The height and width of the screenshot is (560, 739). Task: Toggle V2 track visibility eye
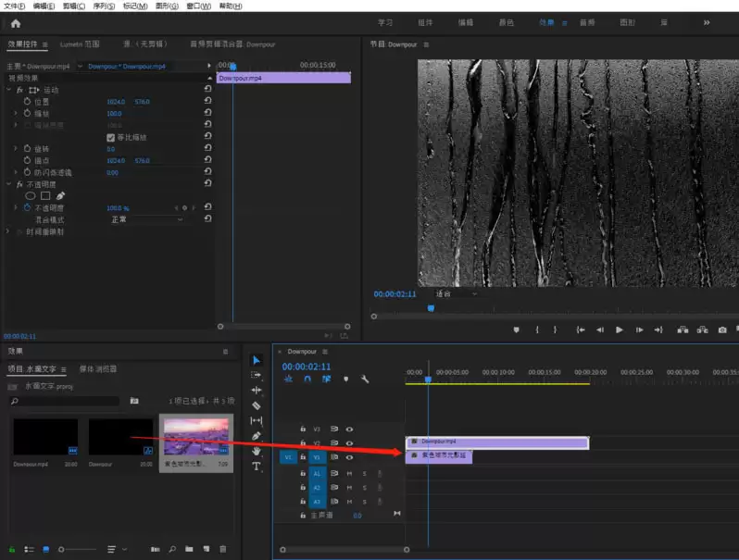pyautogui.click(x=349, y=443)
